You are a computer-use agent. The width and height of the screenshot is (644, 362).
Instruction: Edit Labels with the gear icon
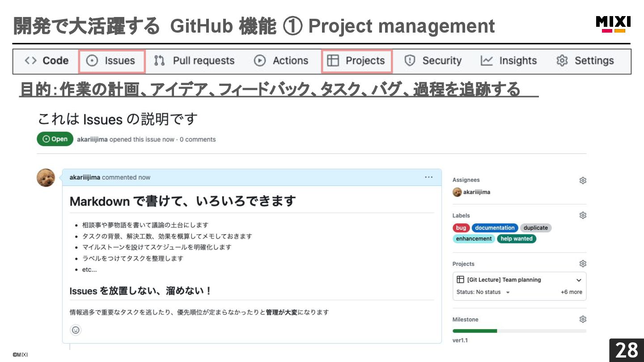[583, 215]
